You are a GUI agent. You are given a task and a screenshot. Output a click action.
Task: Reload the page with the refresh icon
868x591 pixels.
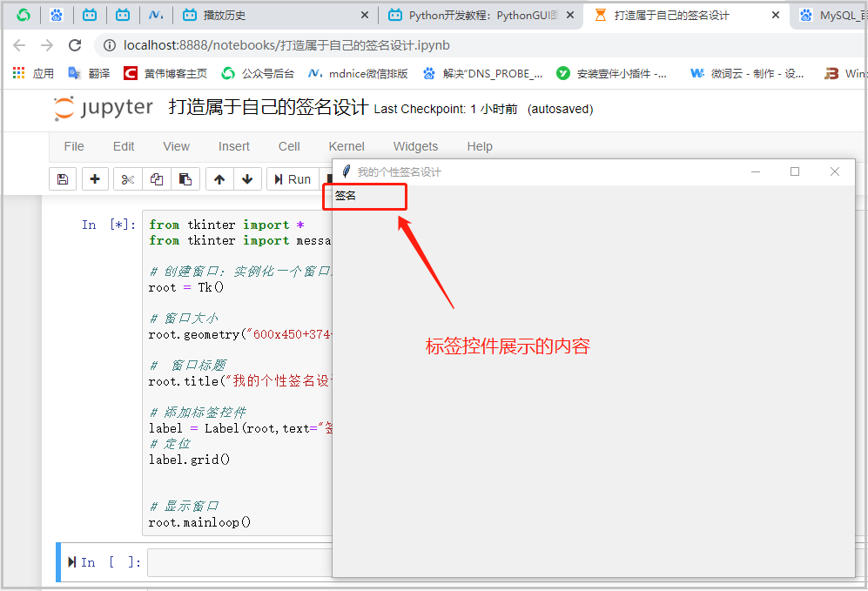(74, 45)
